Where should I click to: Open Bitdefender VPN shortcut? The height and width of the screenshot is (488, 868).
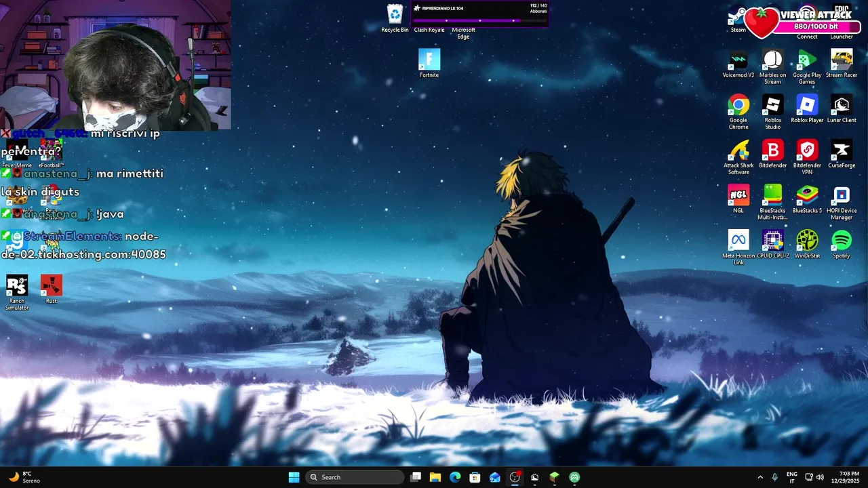(x=807, y=157)
